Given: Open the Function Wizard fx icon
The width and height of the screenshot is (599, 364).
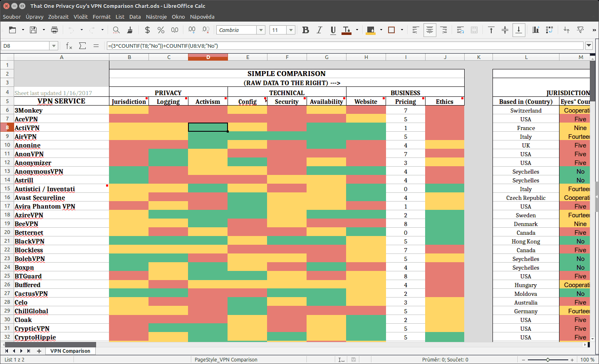Looking at the screenshot, I should [x=69, y=46].
